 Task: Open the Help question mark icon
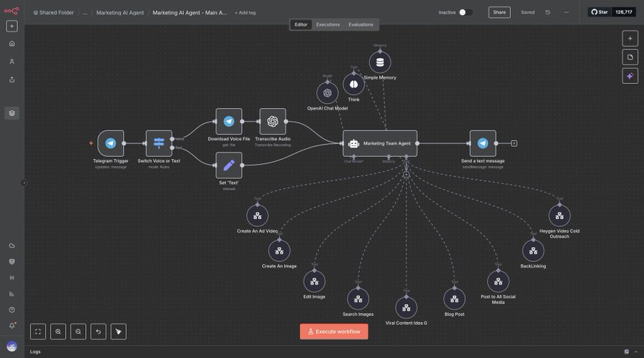coord(12,310)
